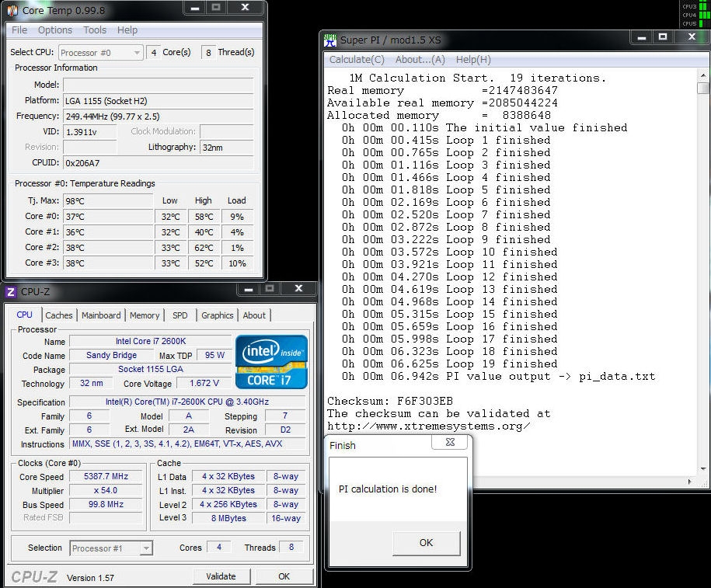Click the Super PI scrollbar up arrow
The width and height of the screenshot is (711, 588).
click(702, 75)
